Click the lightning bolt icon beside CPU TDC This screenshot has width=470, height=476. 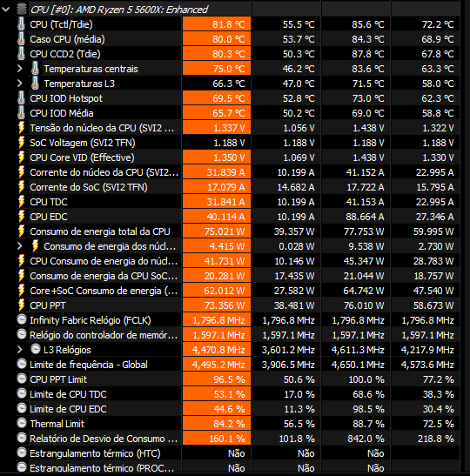click(x=21, y=202)
